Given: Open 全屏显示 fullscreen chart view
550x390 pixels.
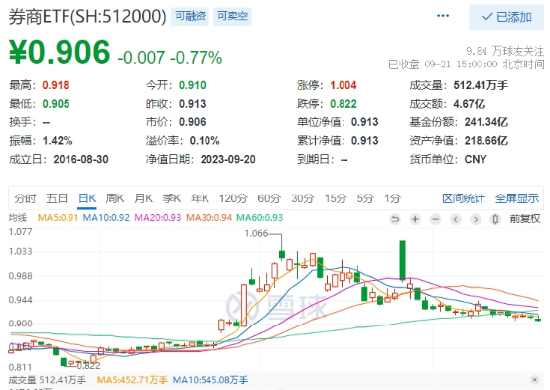Looking at the screenshot, I should pyautogui.click(x=517, y=199).
